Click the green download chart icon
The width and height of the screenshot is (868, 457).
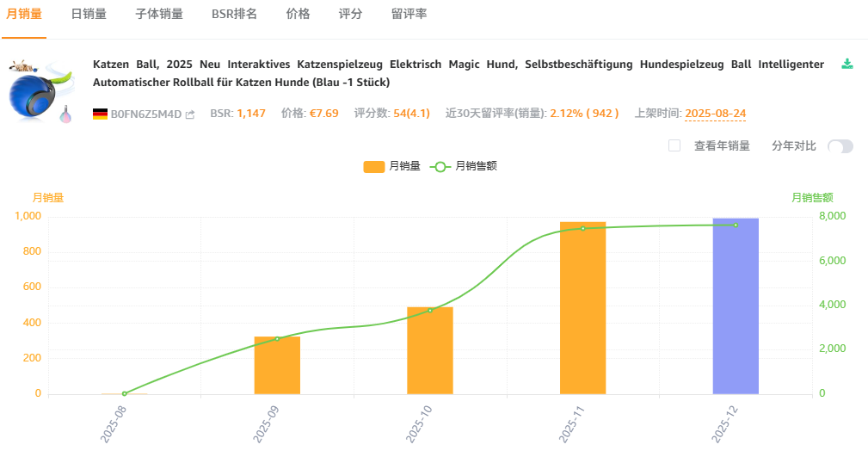847,64
